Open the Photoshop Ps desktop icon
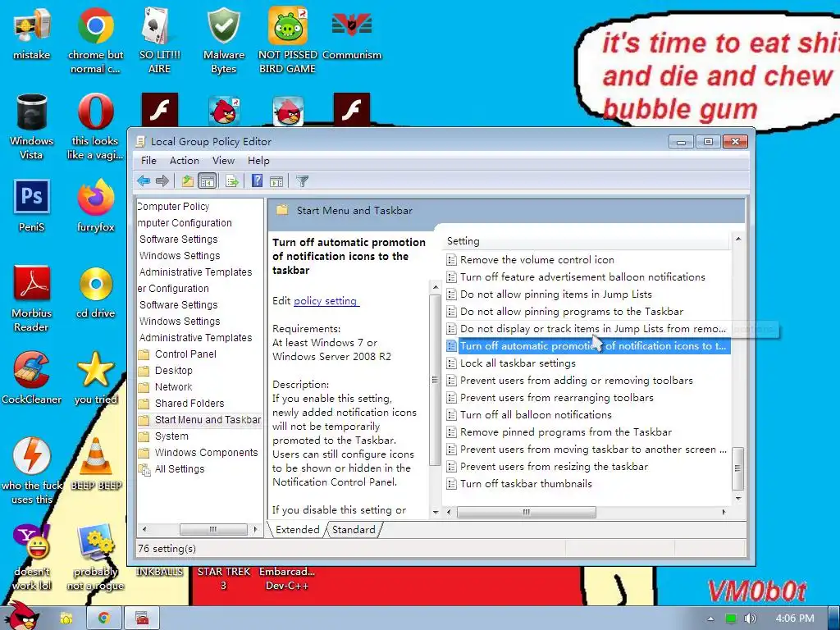 (x=32, y=206)
